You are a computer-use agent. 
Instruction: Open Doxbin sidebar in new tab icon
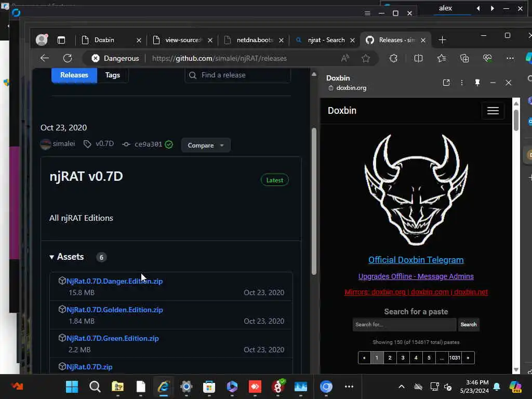point(446,83)
